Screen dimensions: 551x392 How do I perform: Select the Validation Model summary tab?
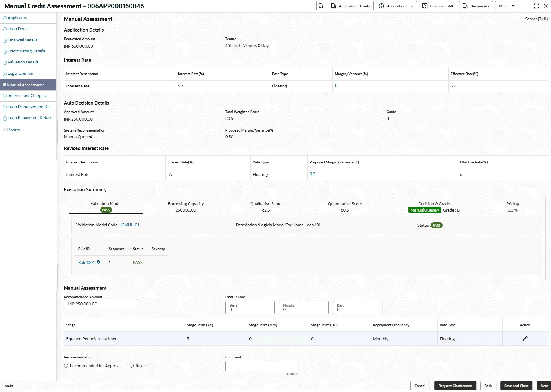(x=106, y=207)
